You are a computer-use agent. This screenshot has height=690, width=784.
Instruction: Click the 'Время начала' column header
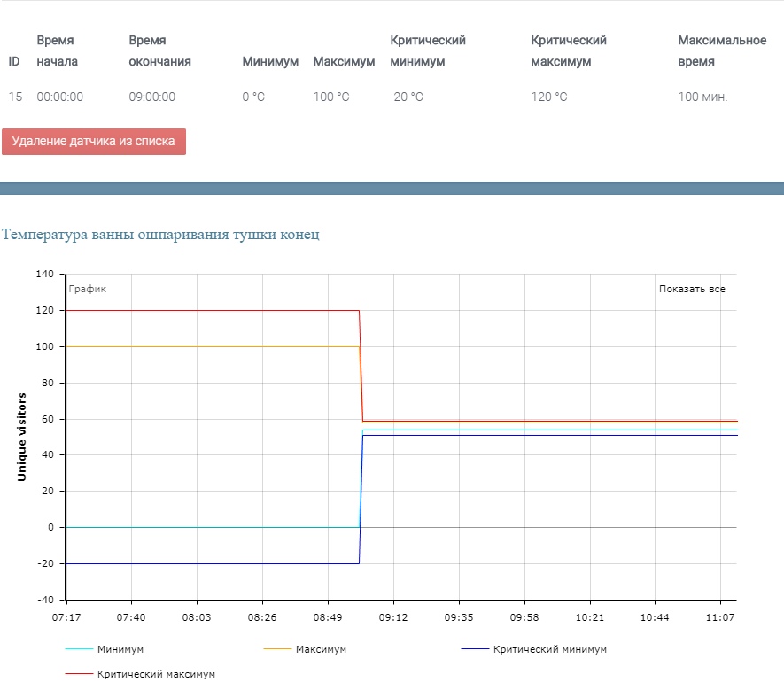tap(57, 51)
